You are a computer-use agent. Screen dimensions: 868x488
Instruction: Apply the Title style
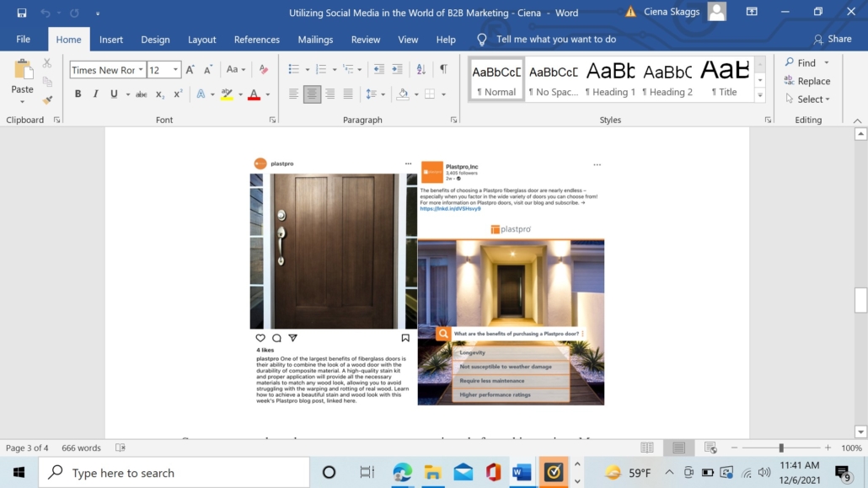726,79
